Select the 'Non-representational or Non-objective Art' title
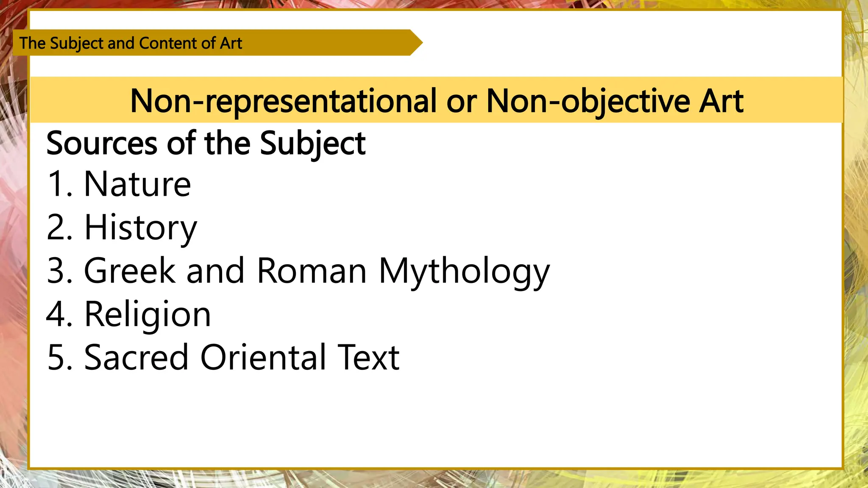Viewport: 868px width, 488px height. 437,101
